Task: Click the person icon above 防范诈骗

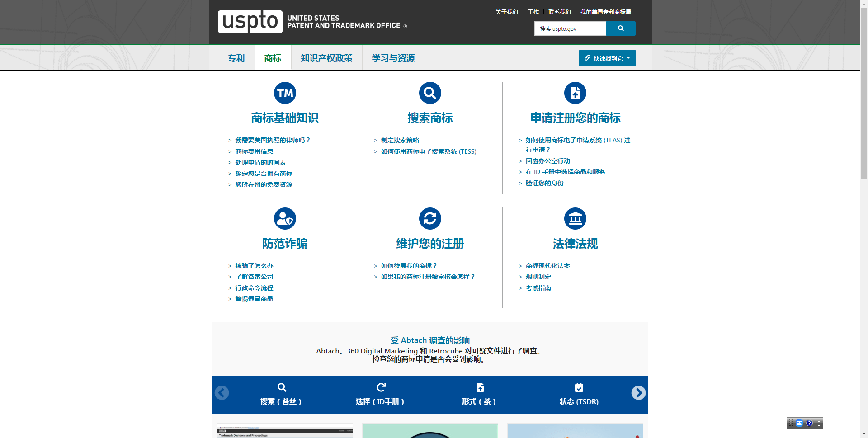Action: 285,218
